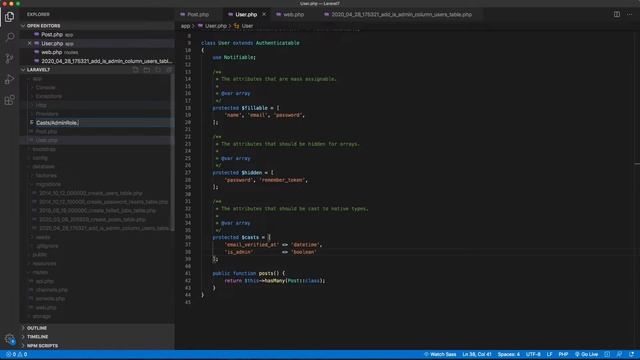640x360 pixels.
Task: Open Post.php in Open Editors list
Action: point(98,35)
